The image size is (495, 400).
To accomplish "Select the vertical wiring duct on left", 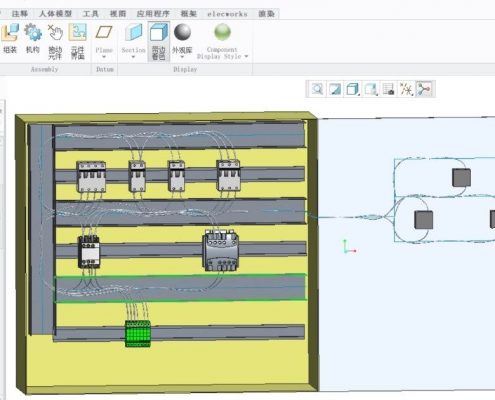I will click(42, 229).
